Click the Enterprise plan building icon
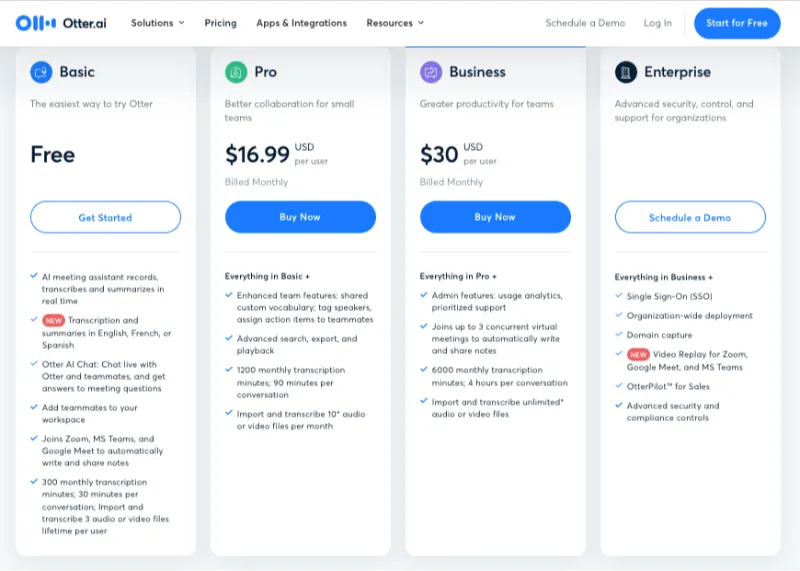The image size is (800, 571). click(626, 72)
